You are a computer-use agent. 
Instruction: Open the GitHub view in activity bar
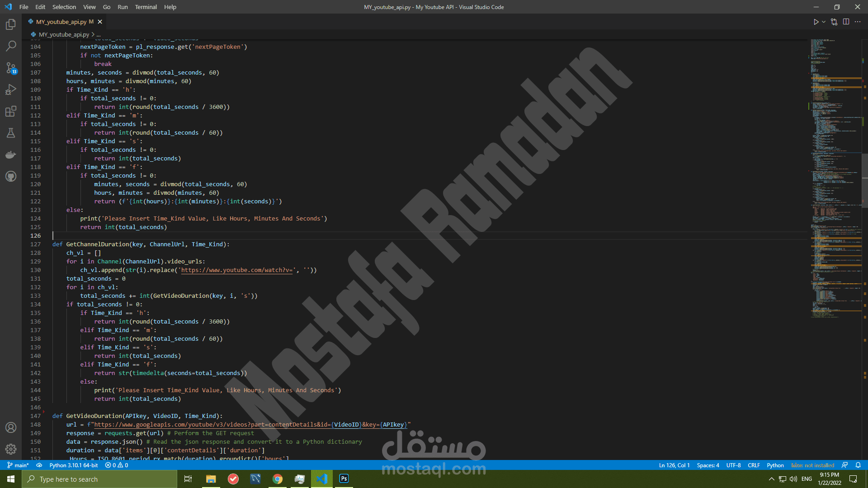(11, 176)
